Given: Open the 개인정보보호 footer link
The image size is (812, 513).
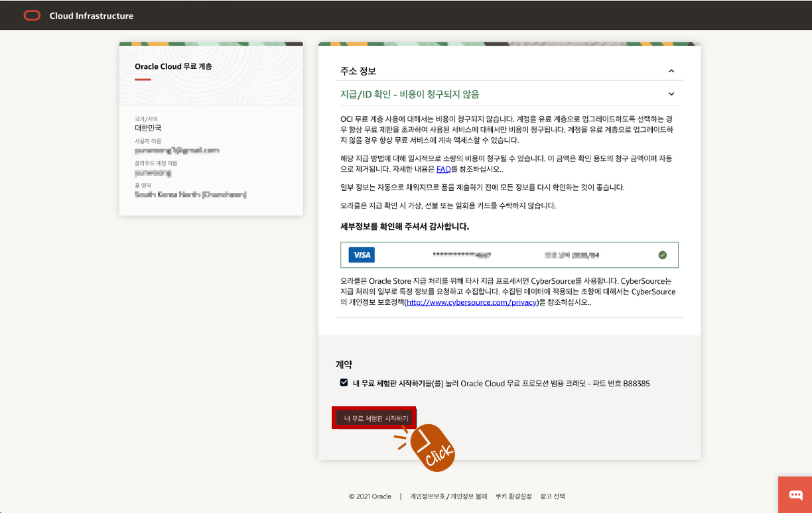Looking at the screenshot, I should tap(427, 496).
